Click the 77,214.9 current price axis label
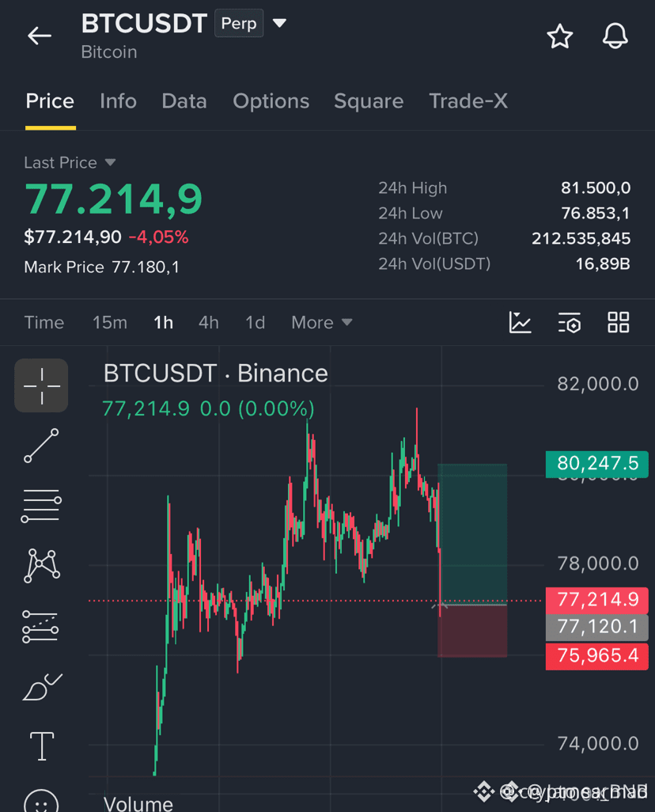The height and width of the screenshot is (812, 655). tap(597, 600)
